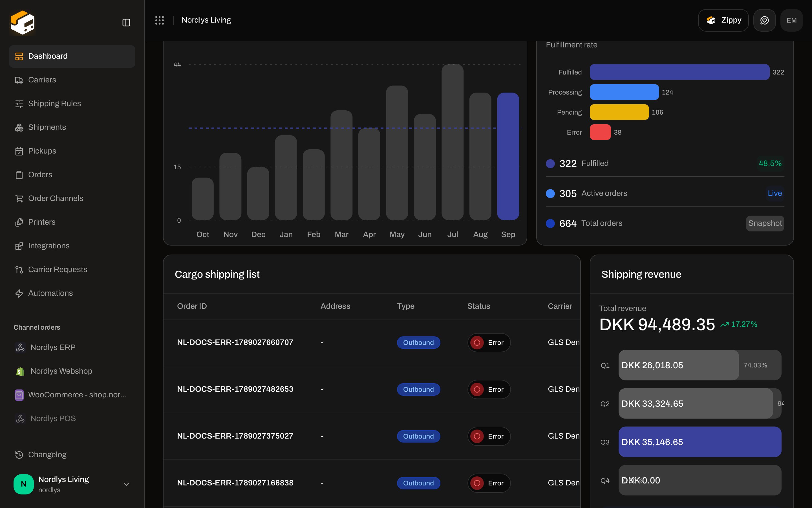Click the Type column header
The image size is (812, 508).
405,306
